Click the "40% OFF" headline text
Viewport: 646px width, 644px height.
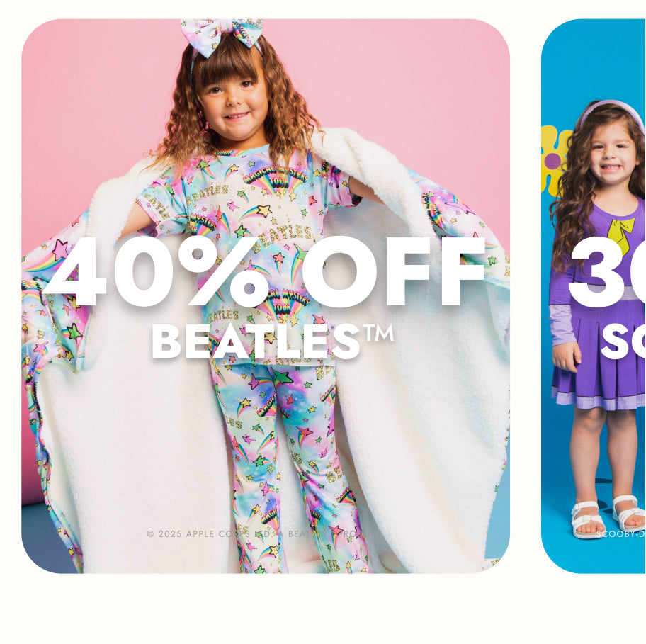(263, 272)
